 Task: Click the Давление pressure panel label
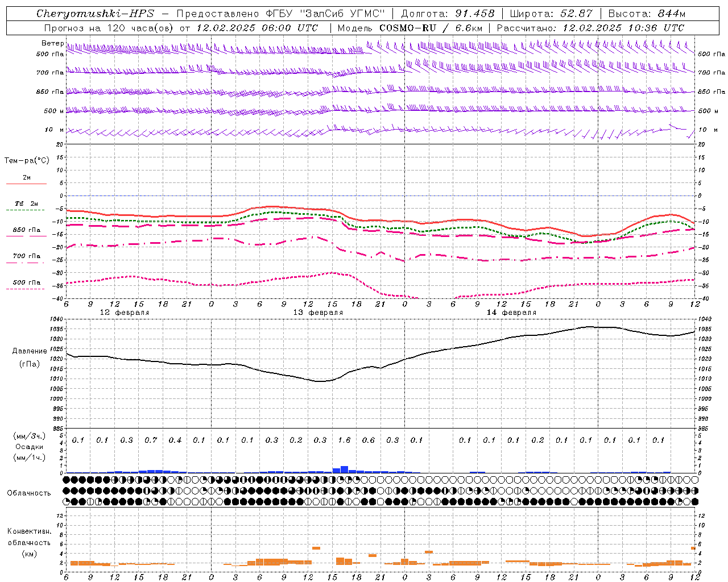pos(30,351)
